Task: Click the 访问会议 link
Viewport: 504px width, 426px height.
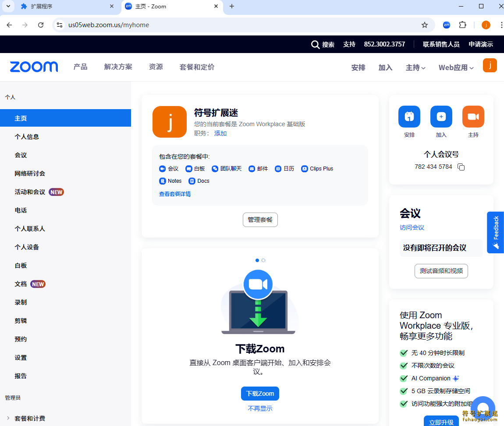Action: (412, 227)
